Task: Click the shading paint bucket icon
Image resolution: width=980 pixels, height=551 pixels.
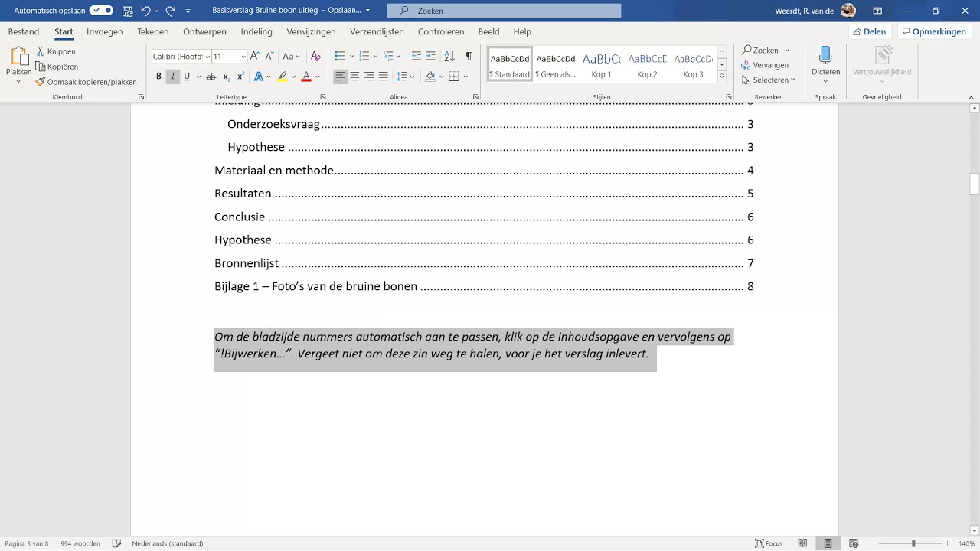Action: [x=430, y=77]
